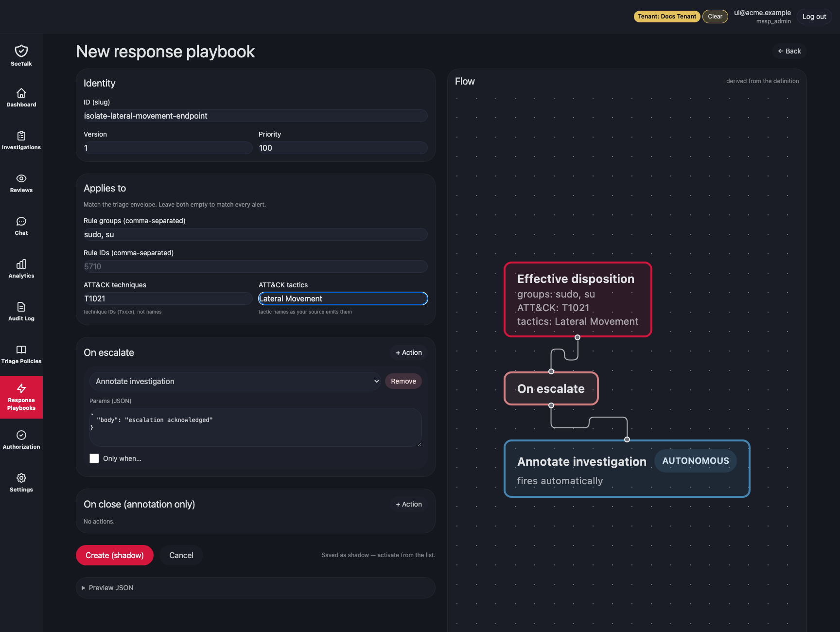Select Response Playbooks in sidebar
Screen dimensions: 840x632
pyautogui.click(x=21, y=397)
